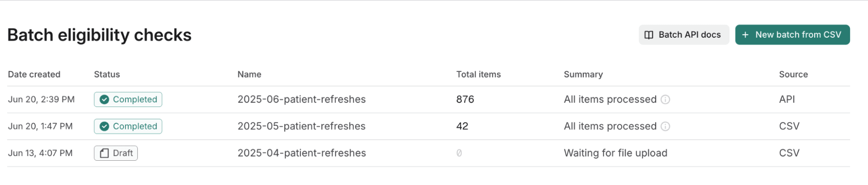Screen dimensions: 868x185
Task: Click the Draft status badge
Action: pyautogui.click(x=116, y=153)
